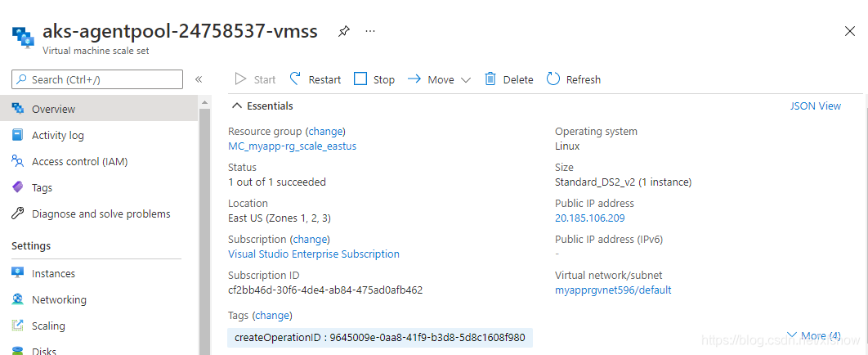Image resolution: width=868 pixels, height=355 pixels.
Task: Click the Move arrow icon
Action: click(x=414, y=79)
